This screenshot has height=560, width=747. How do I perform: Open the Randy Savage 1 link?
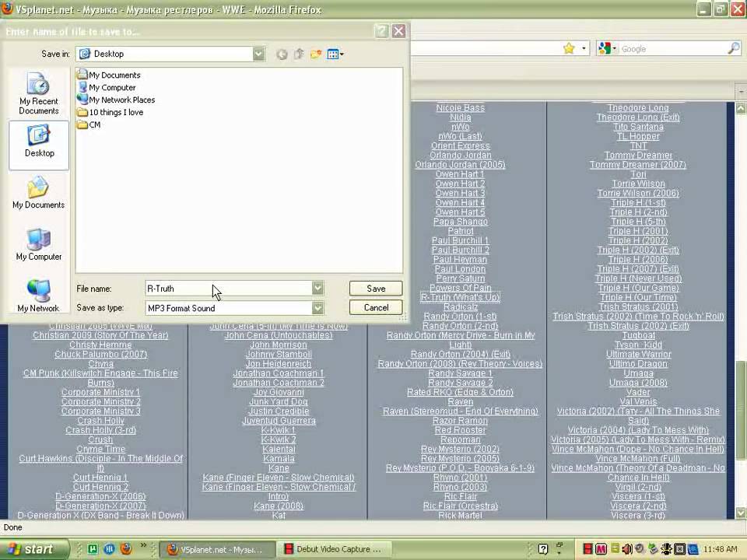pos(460,373)
